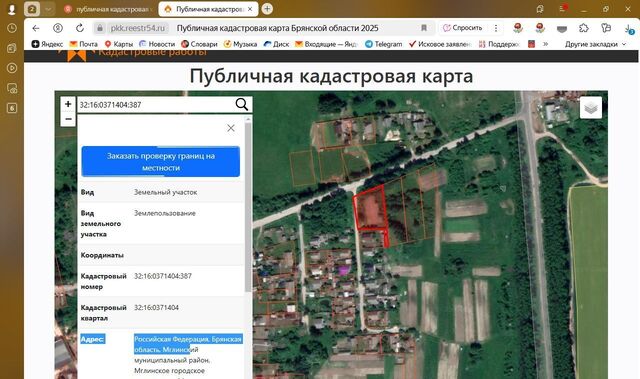
Task: Open history clock icon in sidebar
Action: pyautogui.click(x=12, y=28)
